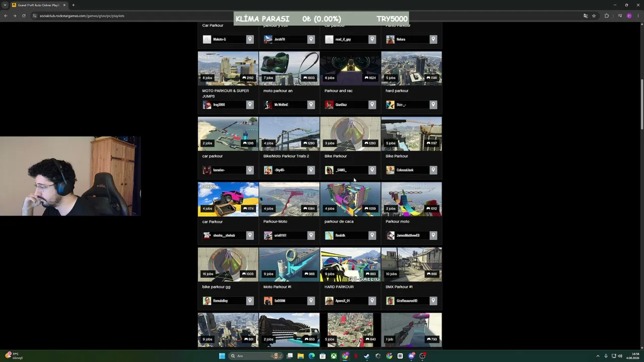Open the BMX Parkour #1 playlist title
The image size is (644, 362).
coord(399,287)
